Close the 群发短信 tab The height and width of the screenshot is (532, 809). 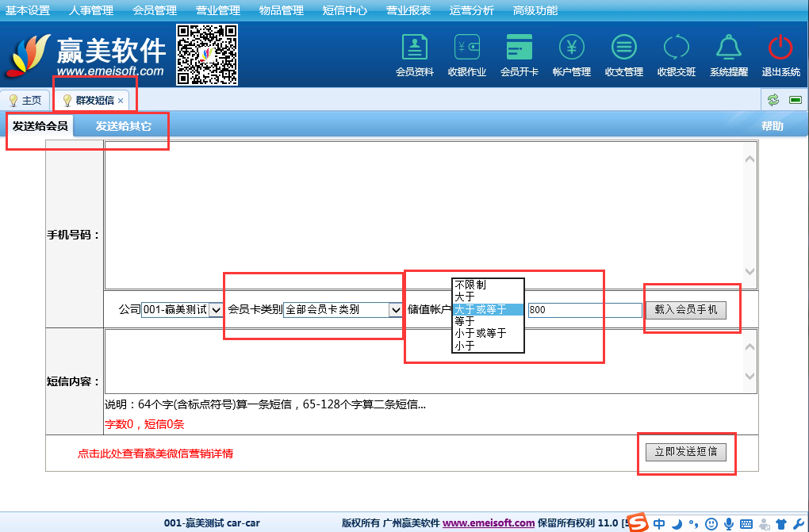[121, 101]
